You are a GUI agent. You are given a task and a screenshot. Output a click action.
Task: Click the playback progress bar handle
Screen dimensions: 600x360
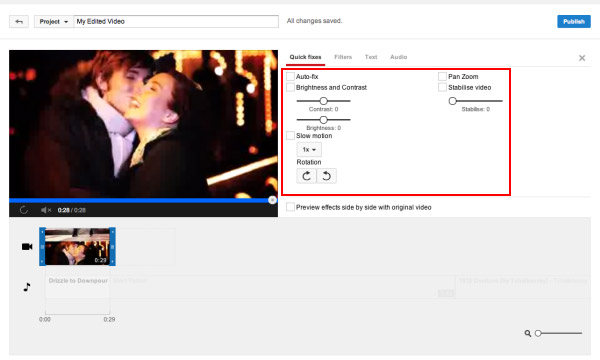[x=272, y=200]
